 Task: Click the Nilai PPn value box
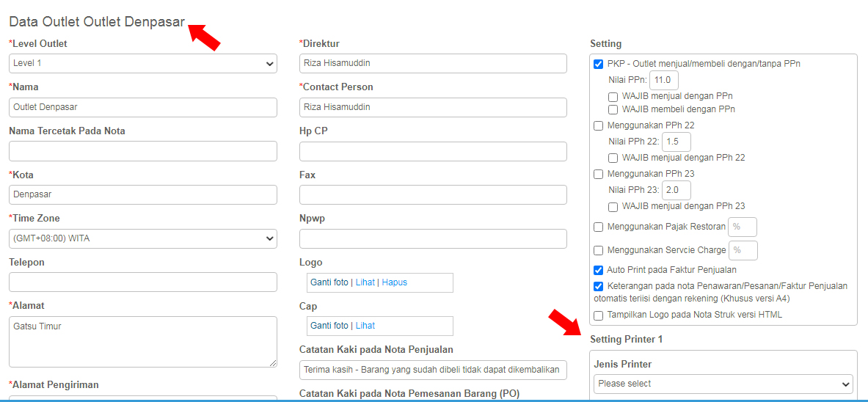pyautogui.click(x=664, y=80)
